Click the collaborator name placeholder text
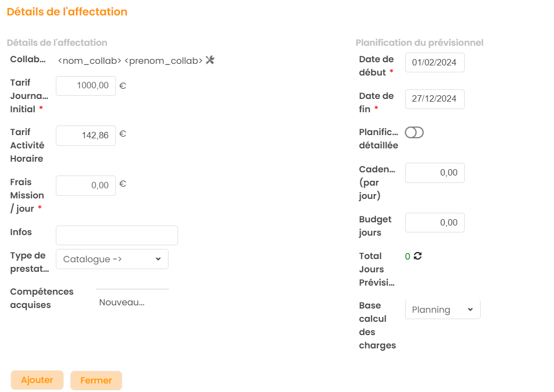 pyautogui.click(x=130, y=61)
